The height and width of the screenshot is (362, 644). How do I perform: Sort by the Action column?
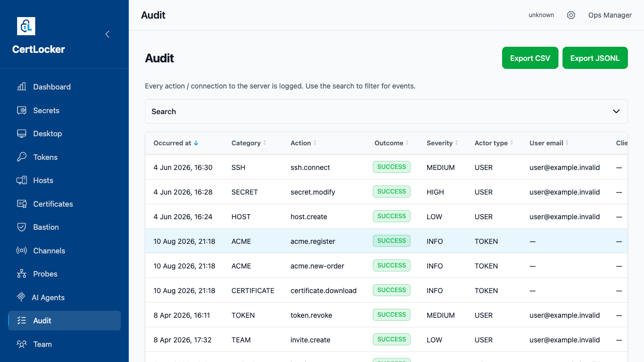pos(304,143)
